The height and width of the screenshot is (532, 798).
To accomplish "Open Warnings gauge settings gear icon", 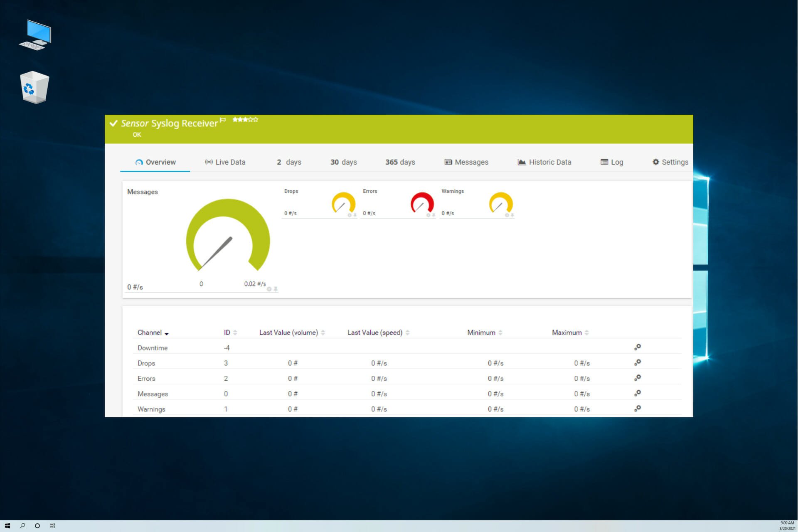I will click(x=507, y=215).
